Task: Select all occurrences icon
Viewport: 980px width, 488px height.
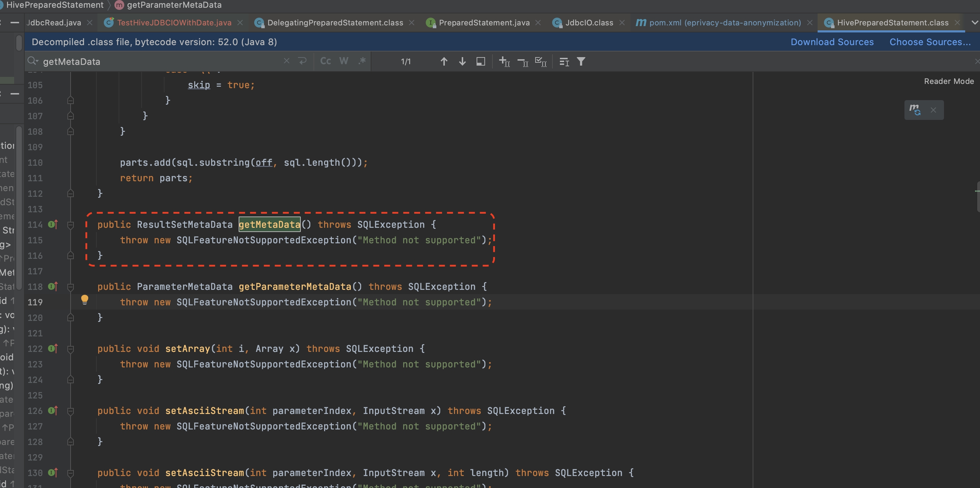Action: [540, 62]
